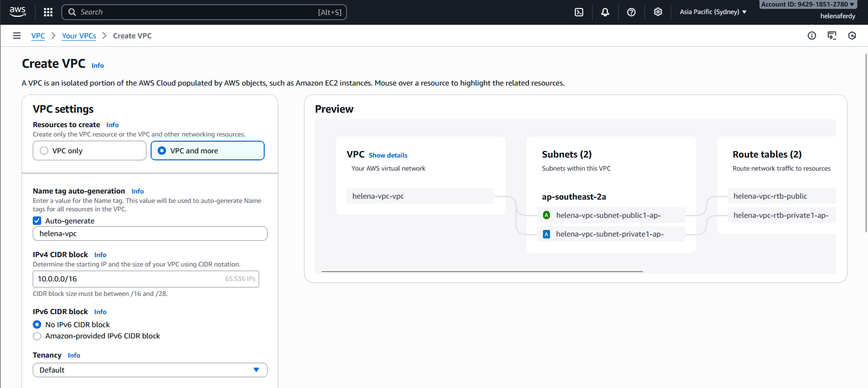This screenshot has width=868, height=388.
Task: Click the Preview horizontal scrollbar
Action: 482,271
